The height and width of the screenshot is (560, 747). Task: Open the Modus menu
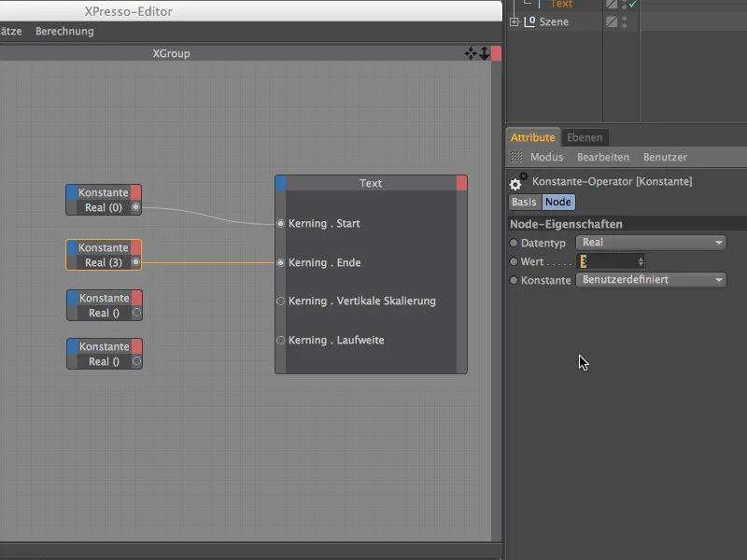tap(547, 157)
